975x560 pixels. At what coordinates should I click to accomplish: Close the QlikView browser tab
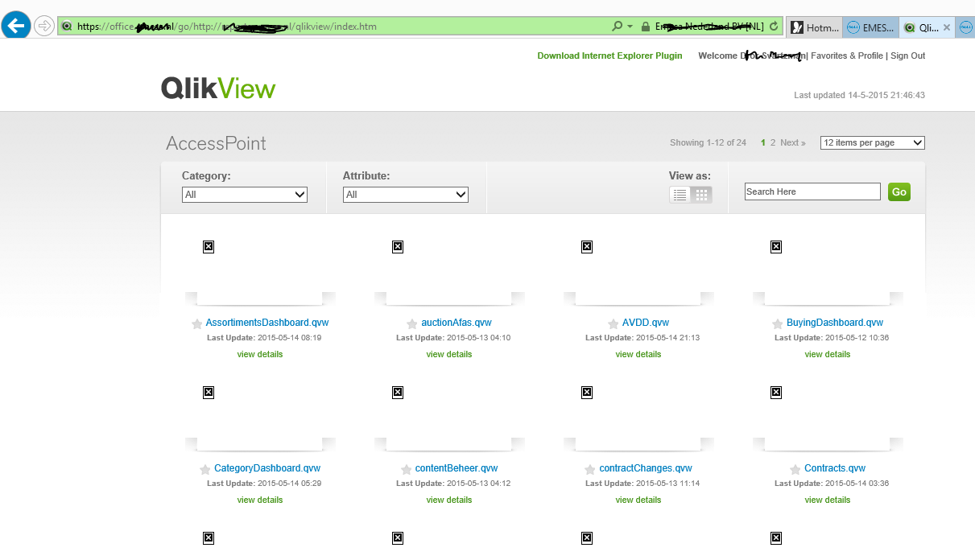pos(947,27)
